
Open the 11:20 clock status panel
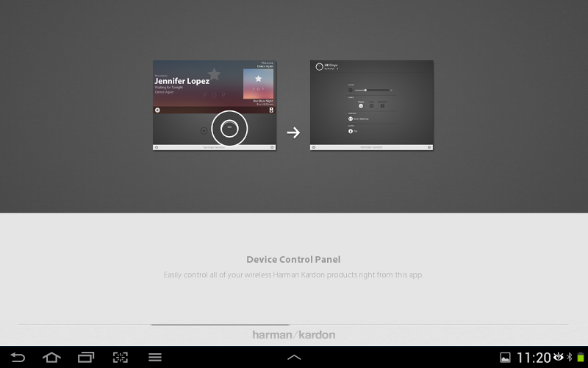534,358
